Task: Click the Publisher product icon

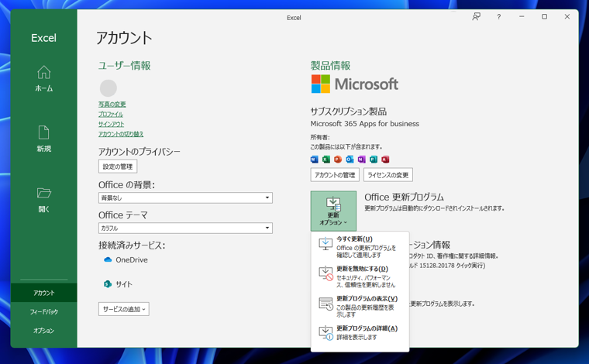Action: point(374,160)
